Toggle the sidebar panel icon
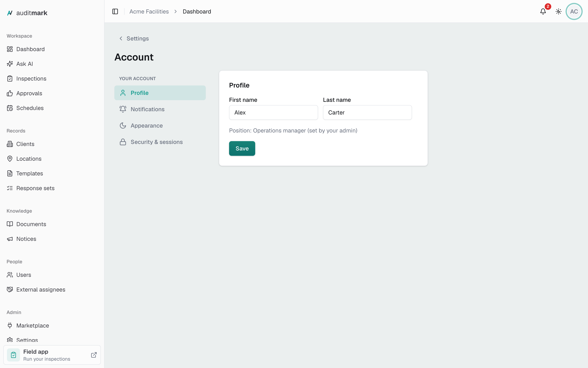Screen dimensions: 588x368 point(115,11)
